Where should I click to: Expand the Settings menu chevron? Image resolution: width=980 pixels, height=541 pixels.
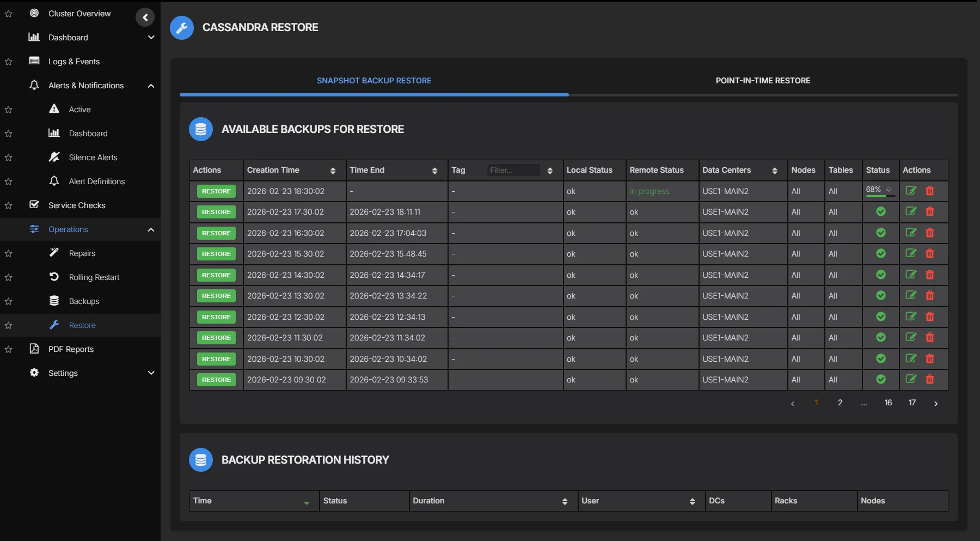click(x=151, y=373)
